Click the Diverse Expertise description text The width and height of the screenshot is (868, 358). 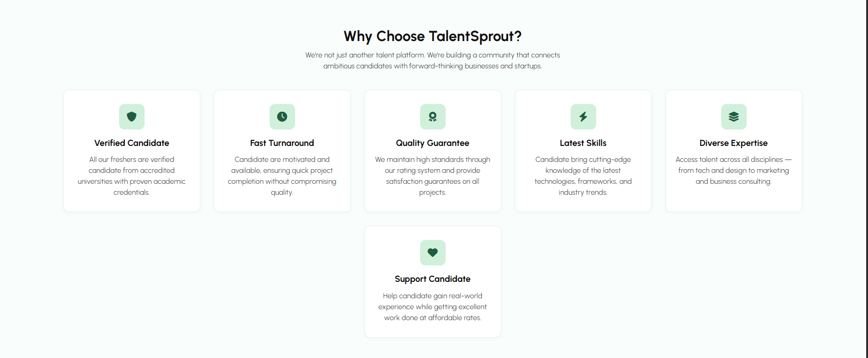click(733, 170)
